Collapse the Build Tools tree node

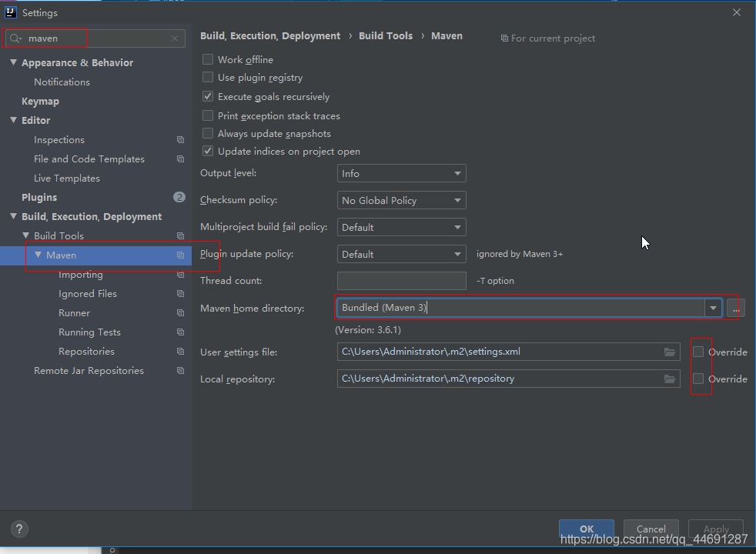pos(26,235)
